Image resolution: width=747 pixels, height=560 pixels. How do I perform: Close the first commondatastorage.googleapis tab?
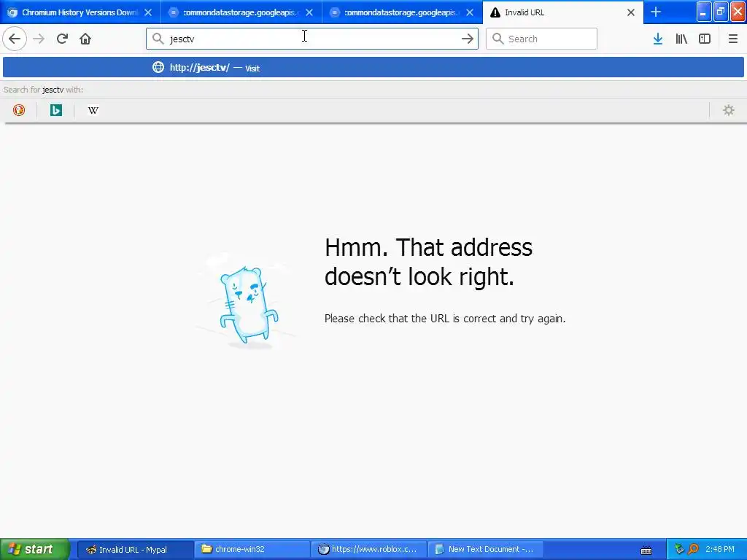pyautogui.click(x=309, y=12)
